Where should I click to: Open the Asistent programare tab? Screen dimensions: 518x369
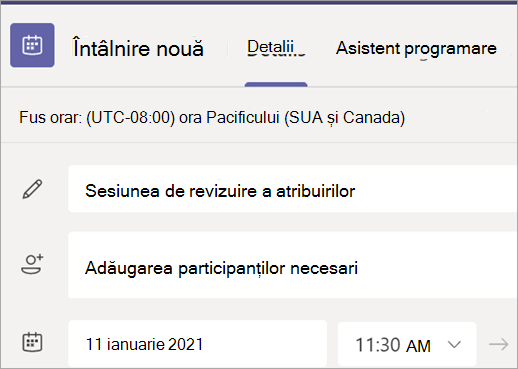pos(416,48)
